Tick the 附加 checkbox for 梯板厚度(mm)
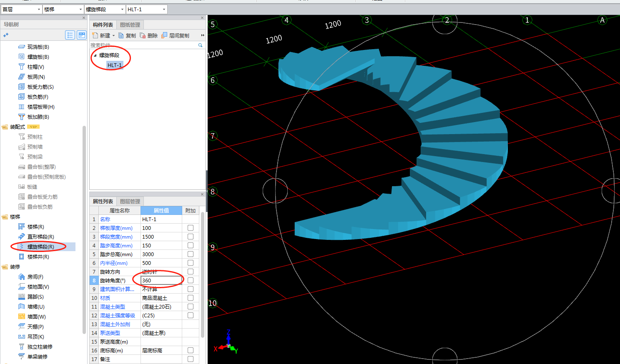 [x=191, y=228]
